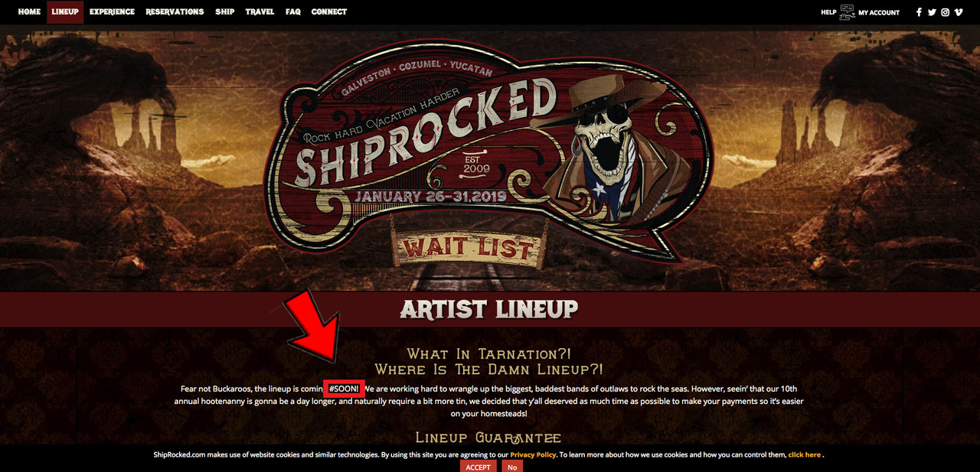Open the Ship menu item

[224, 12]
